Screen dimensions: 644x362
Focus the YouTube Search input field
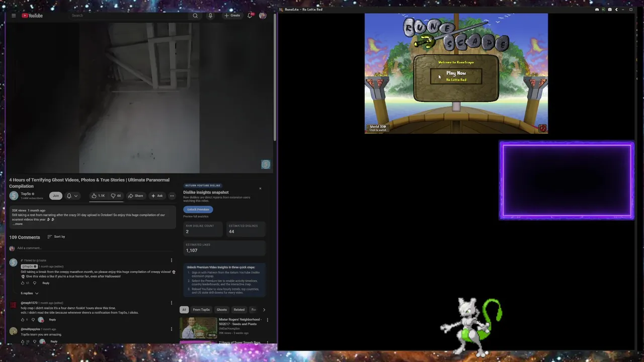point(130,16)
